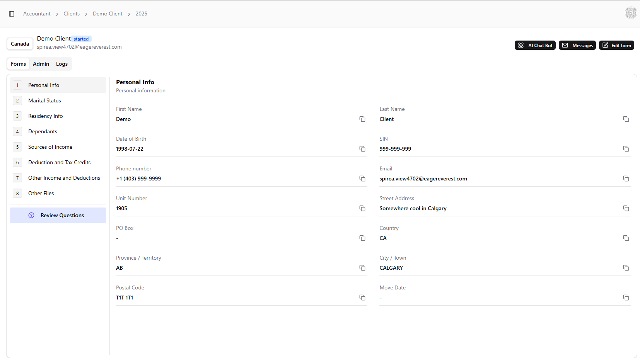Click the province value AB
Screen dimensions: 640x364
point(119,268)
